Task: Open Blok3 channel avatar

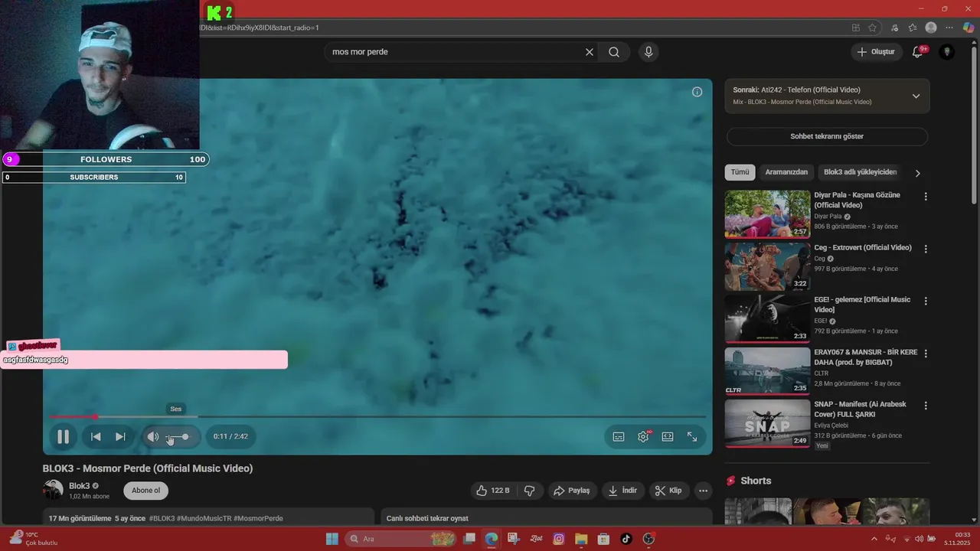Action: point(53,490)
